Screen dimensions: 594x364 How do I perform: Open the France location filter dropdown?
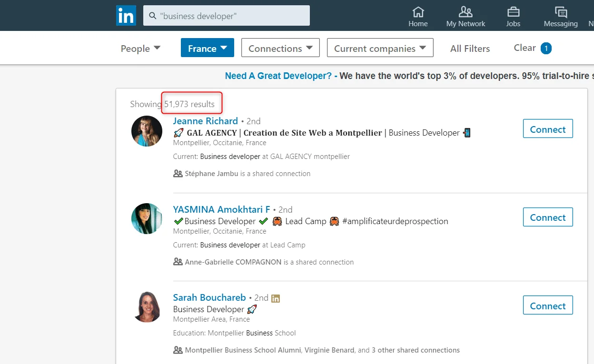coord(208,48)
